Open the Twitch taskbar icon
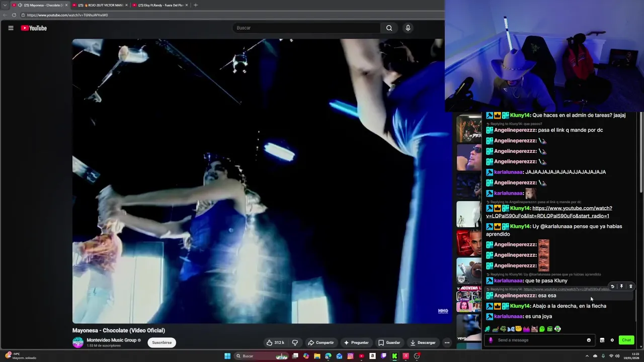This screenshot has width=644, height=362. pyautogui.click(x=383, y=356)
